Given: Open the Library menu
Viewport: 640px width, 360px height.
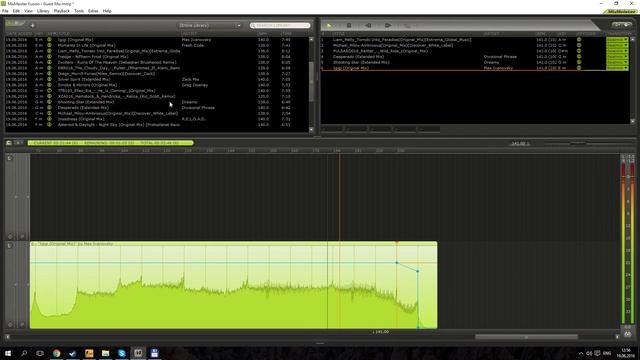Looking at the screenshot, I should [x=43, y=11].
